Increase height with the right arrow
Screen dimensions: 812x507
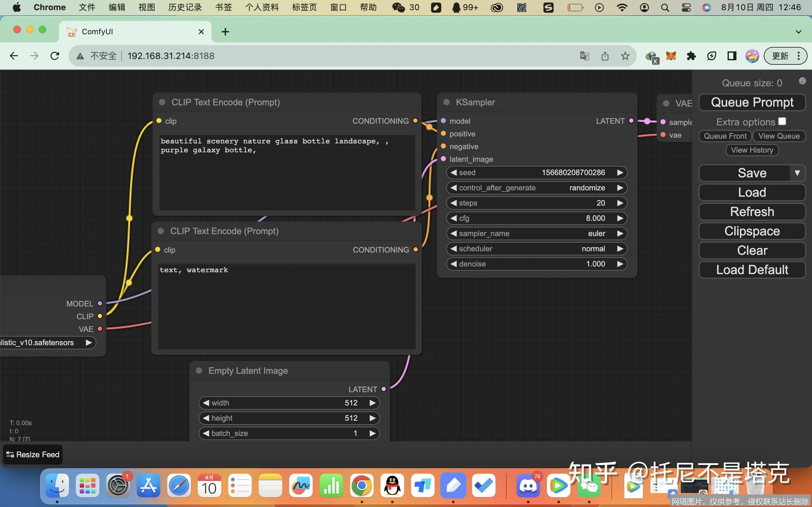pos(372,418)
